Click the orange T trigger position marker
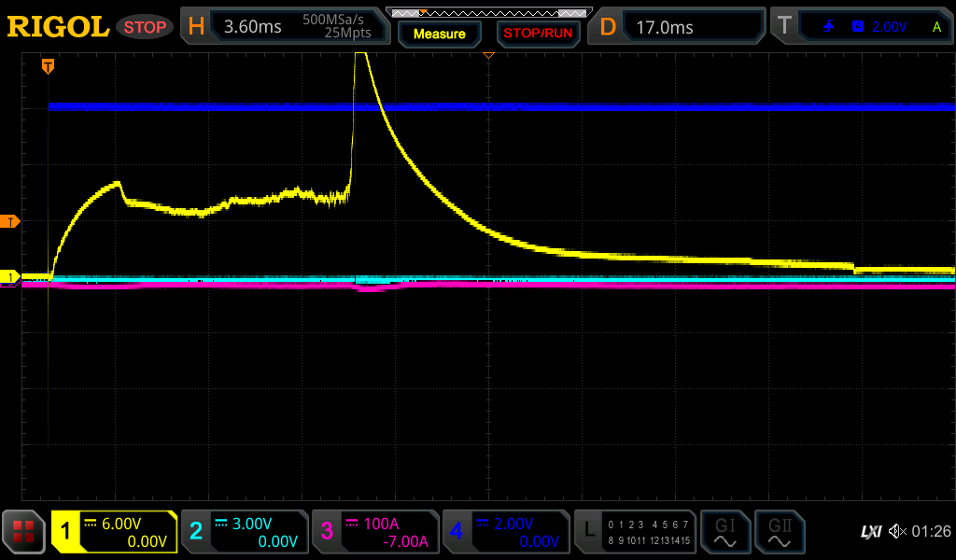The width and height of the screenshot is (956, 560). [48, 65]
